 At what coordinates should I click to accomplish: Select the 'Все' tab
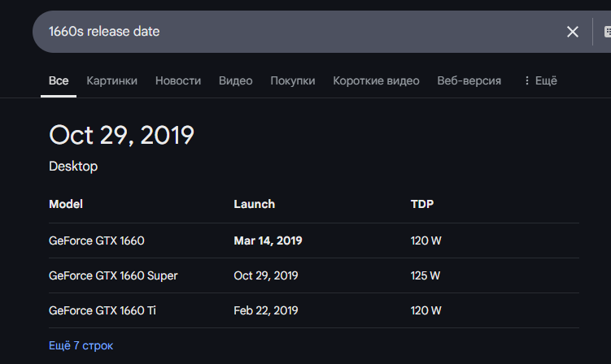tap(59, 80)
